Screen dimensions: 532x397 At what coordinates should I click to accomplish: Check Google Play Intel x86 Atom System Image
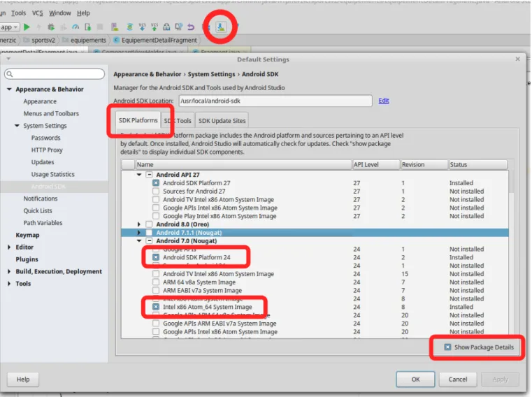coord(156,216)
